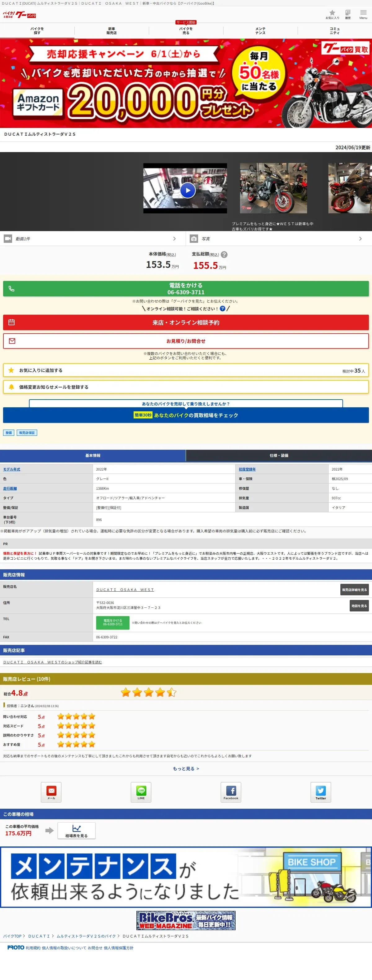The height and width of the screenshot is (980, 372).
Task: Open the partially visible third bike photo
Action: coord(350,188)
